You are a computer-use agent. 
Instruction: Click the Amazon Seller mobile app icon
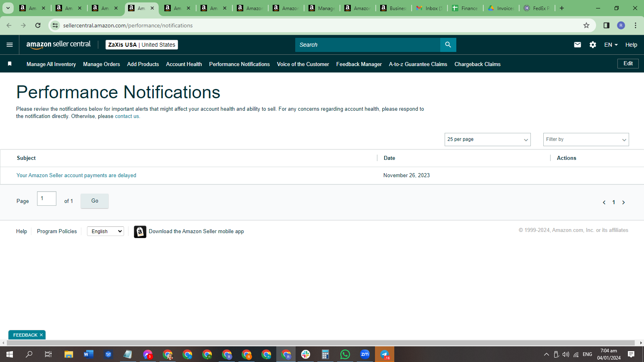[140, 232]
